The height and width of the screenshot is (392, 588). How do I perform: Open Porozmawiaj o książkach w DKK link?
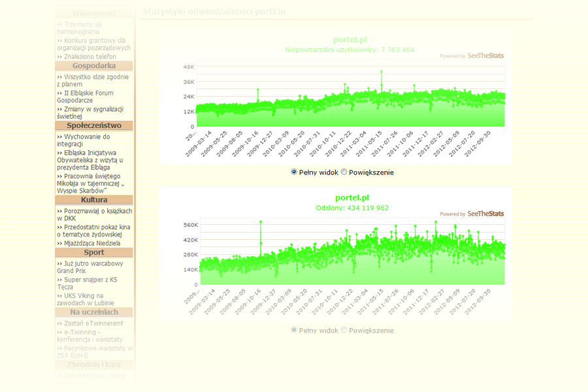click(95, 214)
